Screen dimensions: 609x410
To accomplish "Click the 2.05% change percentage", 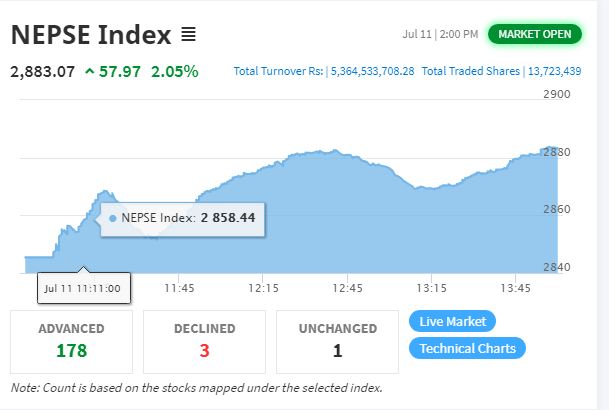I will (x=175, y=72).
